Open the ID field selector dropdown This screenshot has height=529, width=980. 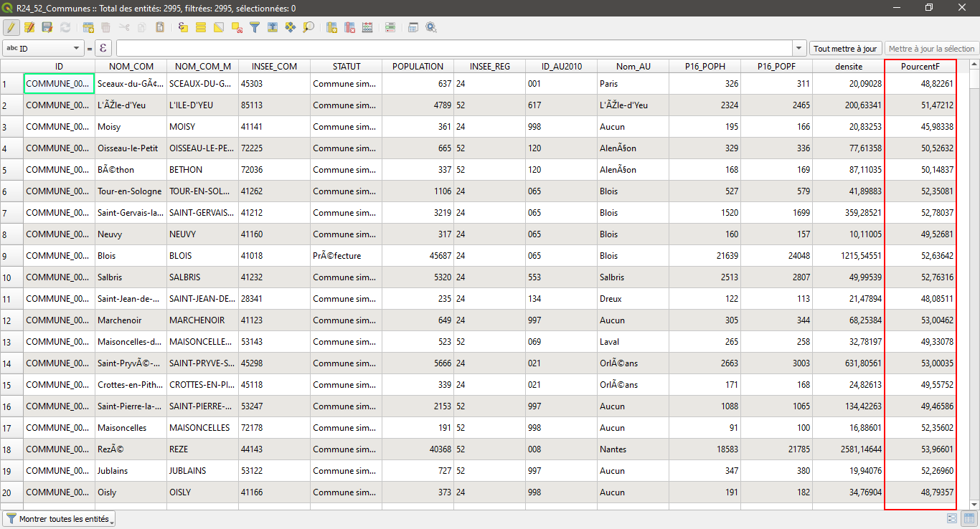click(44, 49)
